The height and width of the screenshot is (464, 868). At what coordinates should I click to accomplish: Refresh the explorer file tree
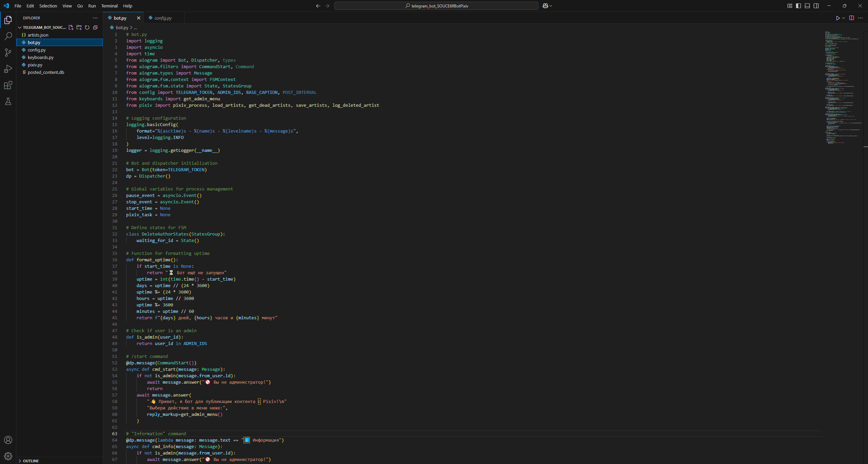[87, 27]
